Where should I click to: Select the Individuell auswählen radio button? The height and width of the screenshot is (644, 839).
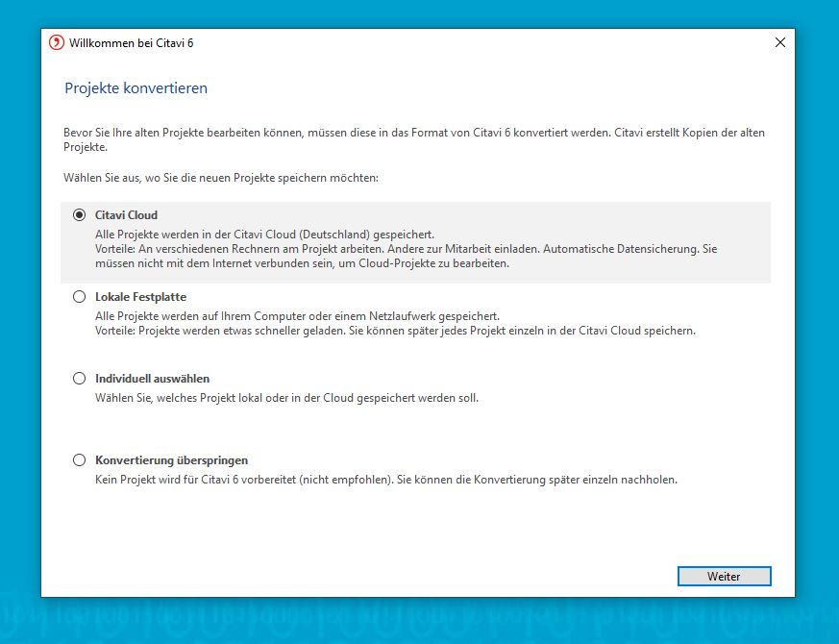(x=79, y=379)
